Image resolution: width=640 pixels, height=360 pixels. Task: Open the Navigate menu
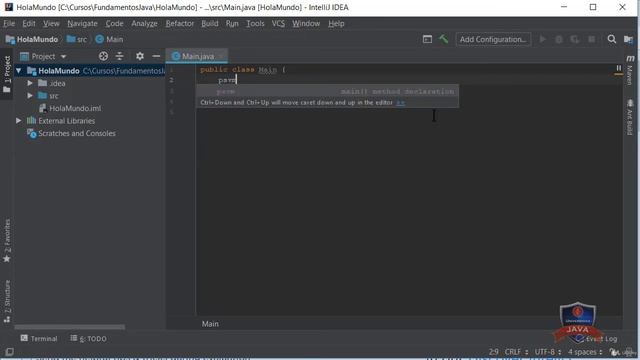(x=82, y=23)
